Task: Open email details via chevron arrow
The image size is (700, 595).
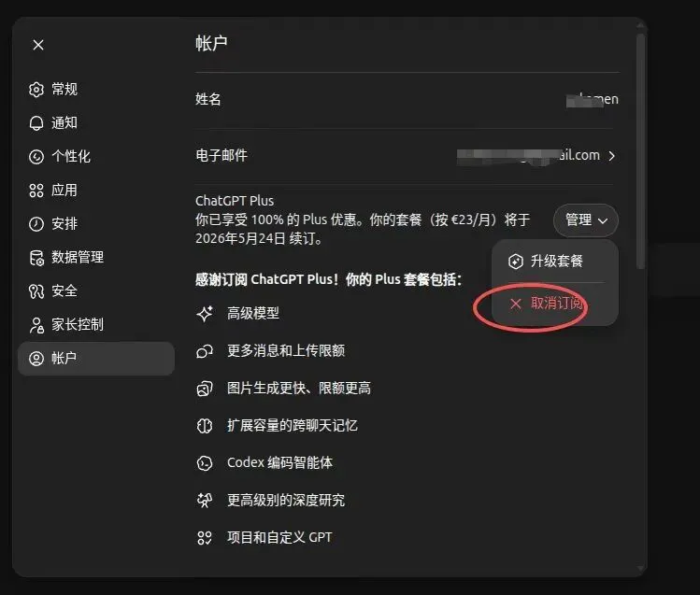Action: [611, 156]
